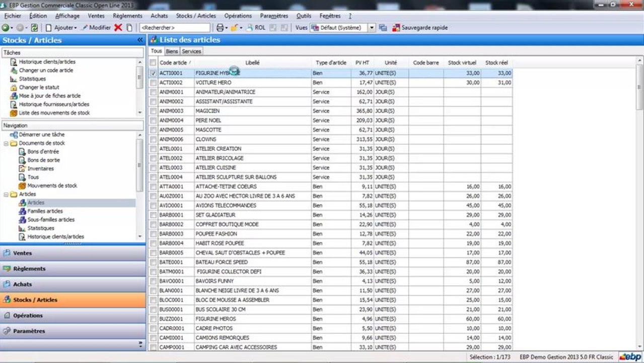The width and height of the screenshot is (644, 363).
Task: Check the ANIM0003 MAGICIEN row checkbox
Action: (153, 111)
